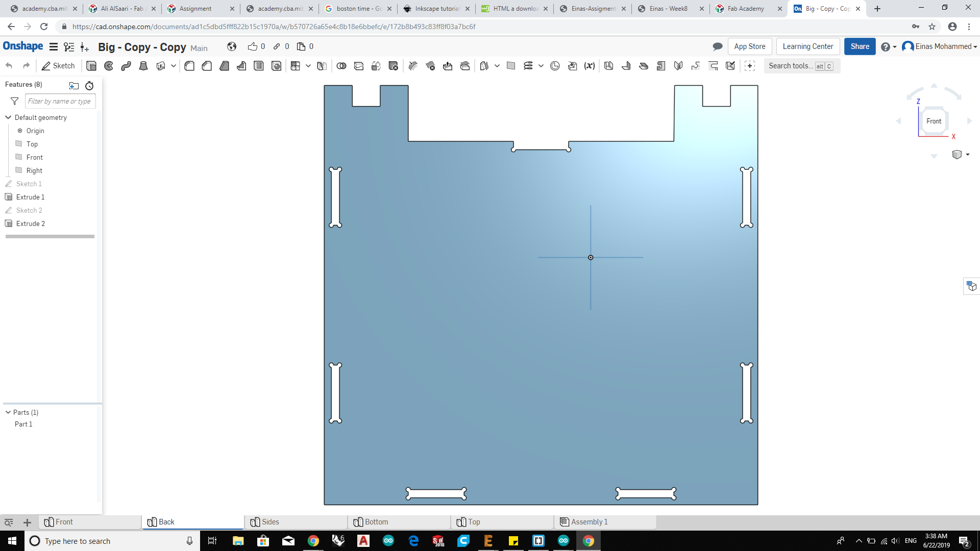Open the Einas Mohammed account menu
The image size is (980, 551).
pos(940,46)
